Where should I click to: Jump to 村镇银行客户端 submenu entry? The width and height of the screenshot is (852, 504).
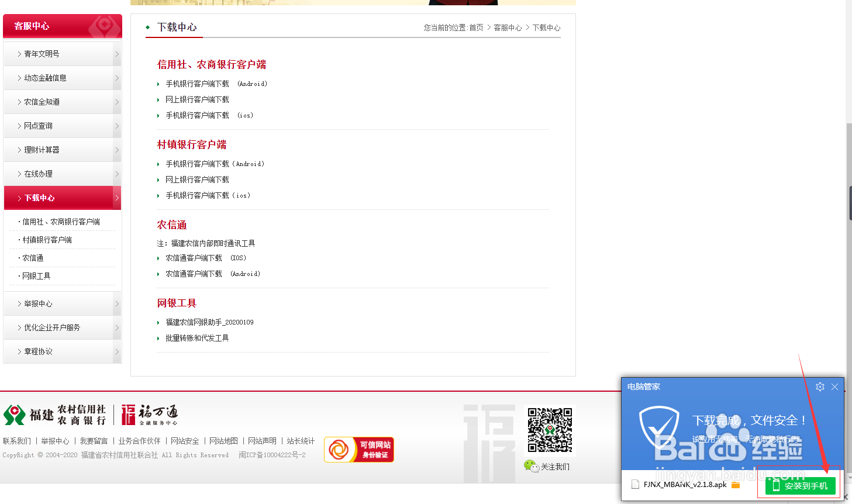point(47,240)
